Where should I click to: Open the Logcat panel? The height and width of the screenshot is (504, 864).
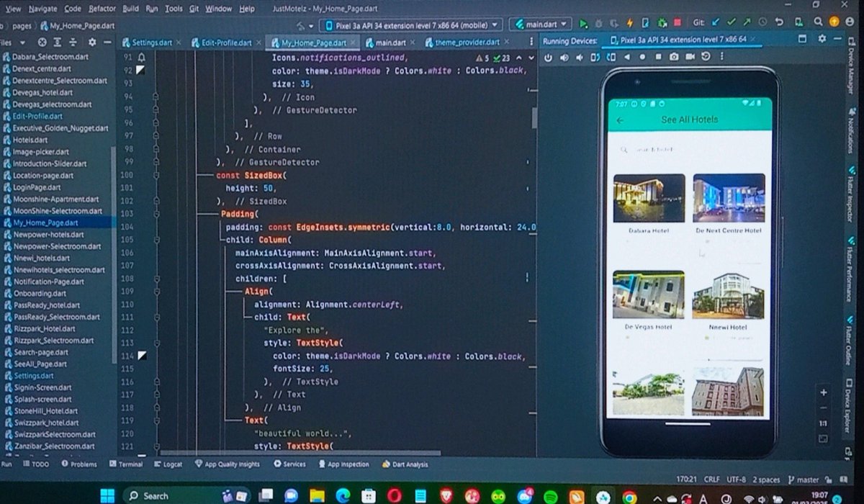168,464
